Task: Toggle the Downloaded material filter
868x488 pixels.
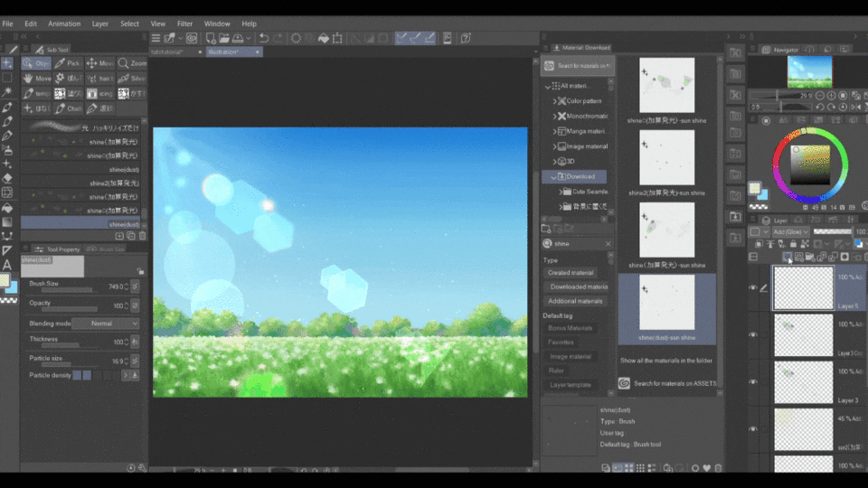Action: click(575, 286)
